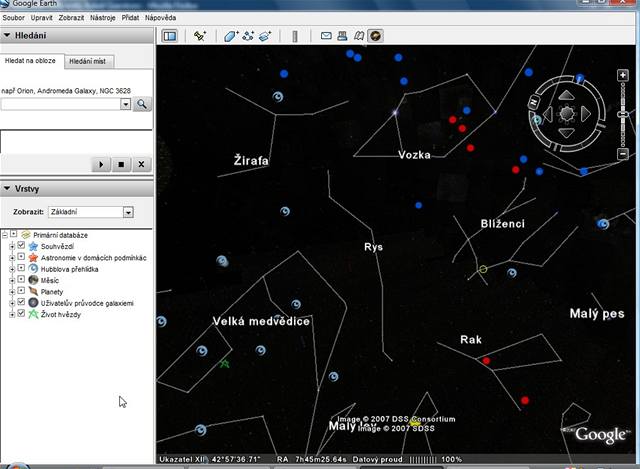This screenshot has height=469, width=640.
Task: Click the print toolbar icon
Action: click(342, 36)
